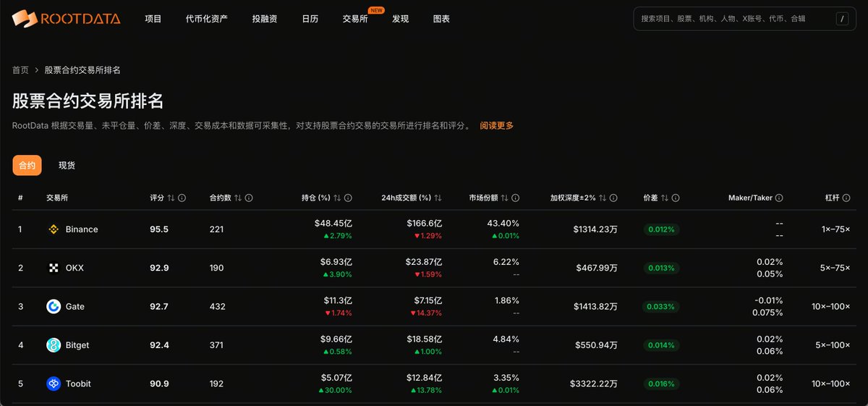Click Gate leverage 10×~100×
Image resolution: width=868 pixels, height=406 pixels.
click(x=830, y=307)
